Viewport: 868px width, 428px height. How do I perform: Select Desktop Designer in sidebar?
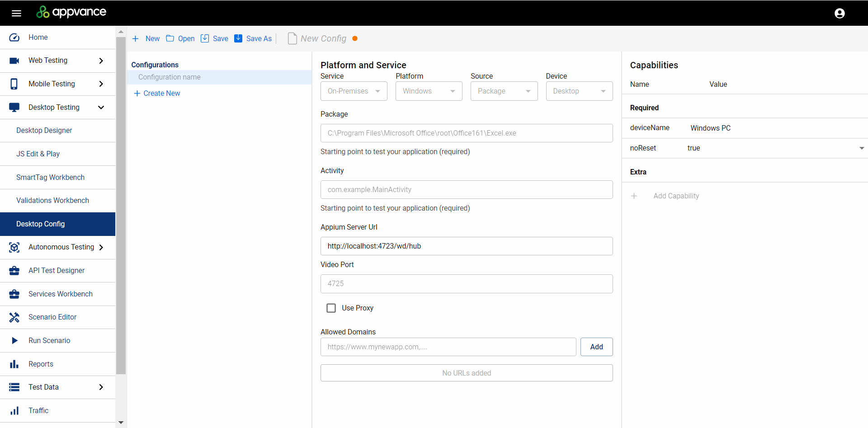[44, 131]
